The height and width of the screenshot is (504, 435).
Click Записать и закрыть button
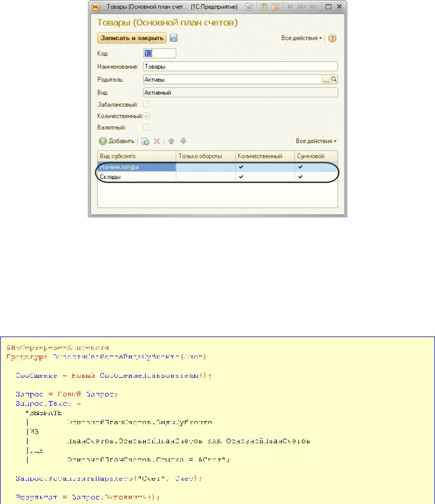132,38
